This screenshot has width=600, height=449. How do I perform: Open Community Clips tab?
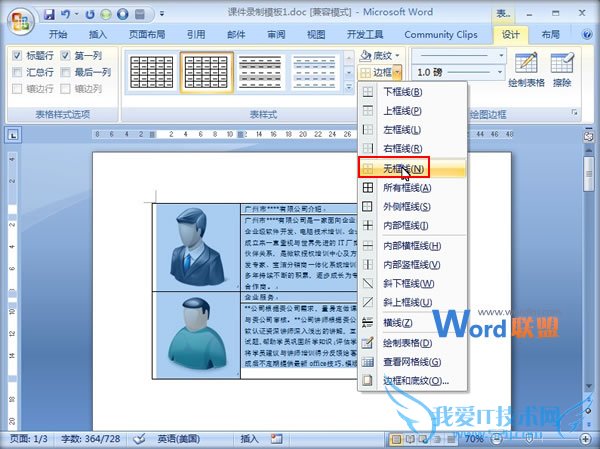[441, 34]
